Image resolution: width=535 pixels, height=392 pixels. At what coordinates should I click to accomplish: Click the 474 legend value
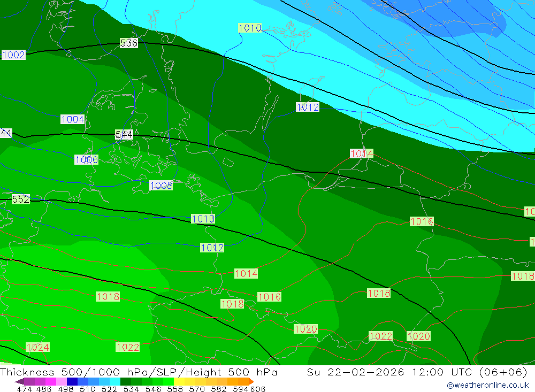coord(24,389)
